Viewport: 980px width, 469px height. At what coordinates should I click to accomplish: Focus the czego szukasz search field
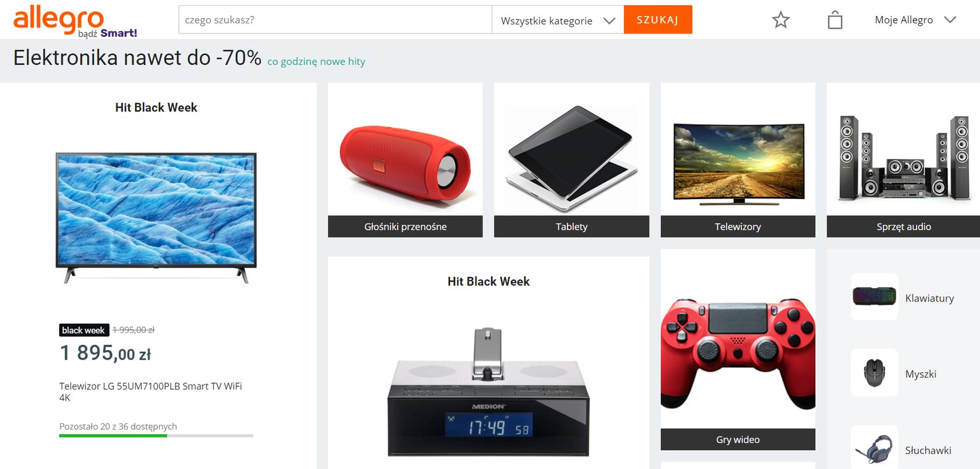[x=335, y=20]
